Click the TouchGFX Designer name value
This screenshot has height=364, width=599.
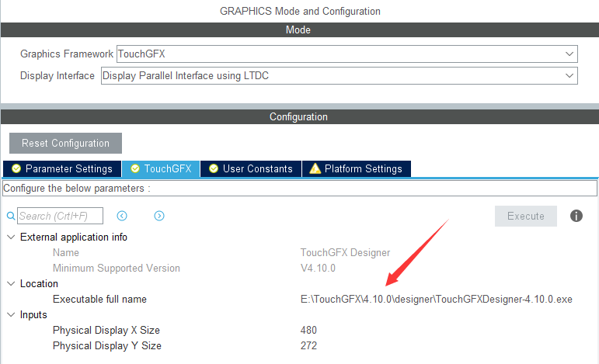pos(345,252)
